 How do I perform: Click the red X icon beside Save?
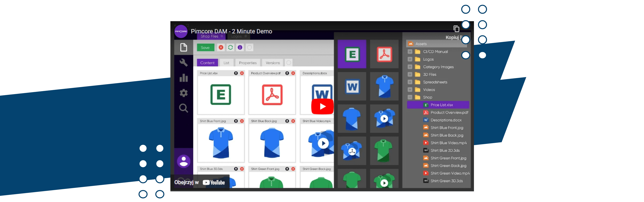pyautogui.click(x=221, y=47)
